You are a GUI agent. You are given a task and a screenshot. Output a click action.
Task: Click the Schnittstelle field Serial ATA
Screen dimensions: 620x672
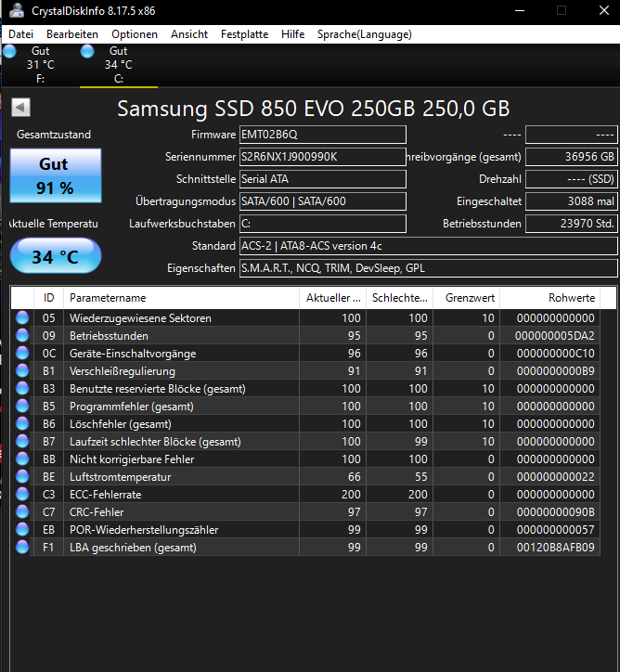click(x=323, y=179)
